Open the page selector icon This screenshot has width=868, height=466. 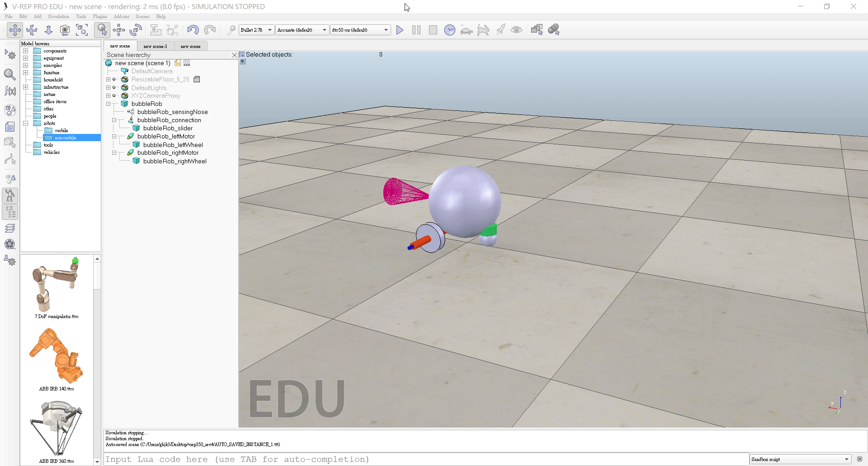(x=537, y=30)
